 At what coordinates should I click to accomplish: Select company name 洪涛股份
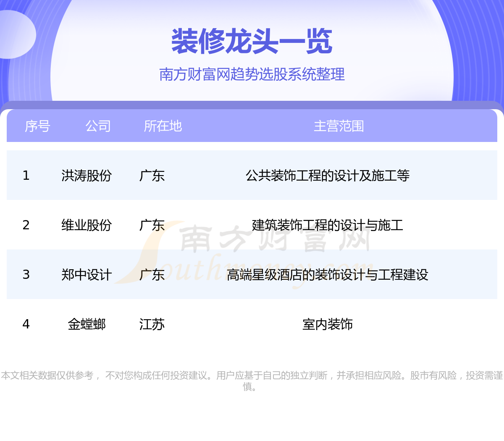coord(87,176)
